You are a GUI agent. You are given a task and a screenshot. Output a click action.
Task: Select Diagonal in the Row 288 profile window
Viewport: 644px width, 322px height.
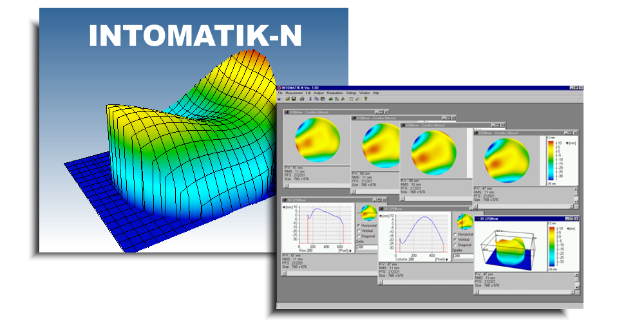click(x=366, y=236)
